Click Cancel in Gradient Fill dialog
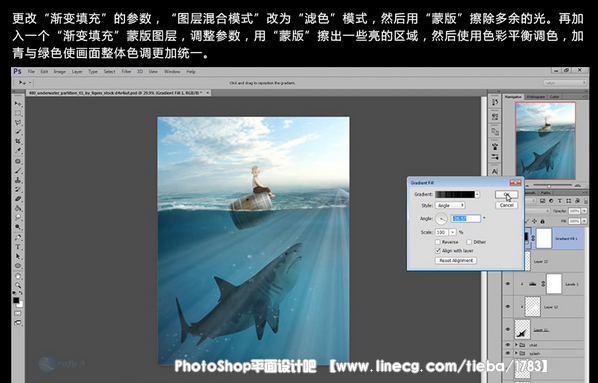Viewport: 598px width, 383px height. point(506,205)
